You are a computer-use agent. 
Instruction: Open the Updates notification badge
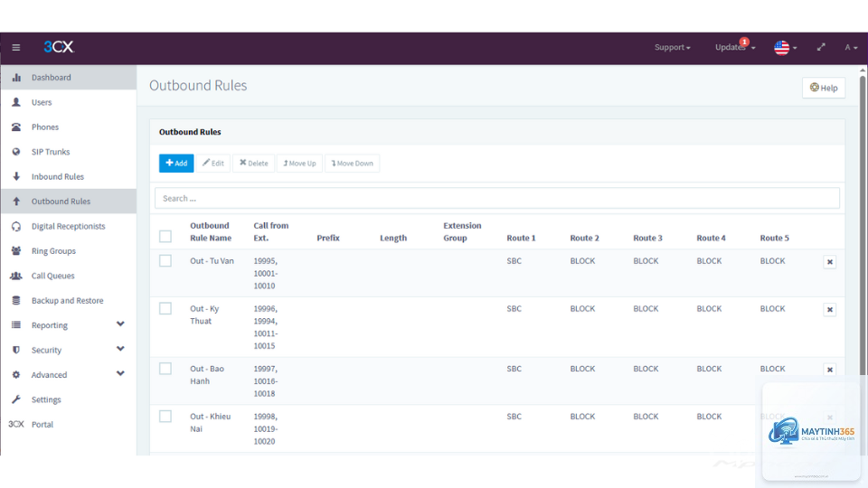[744, 42]
